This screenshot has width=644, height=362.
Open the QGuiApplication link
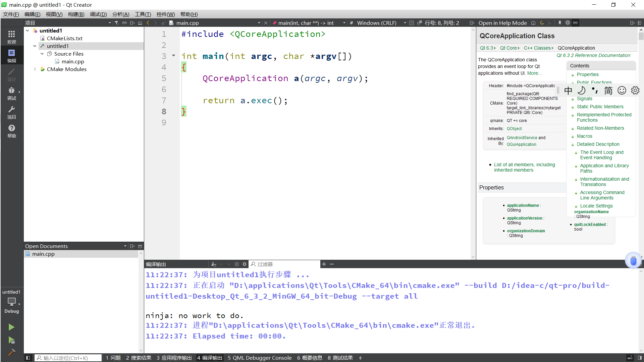click(x=521, y=144)
